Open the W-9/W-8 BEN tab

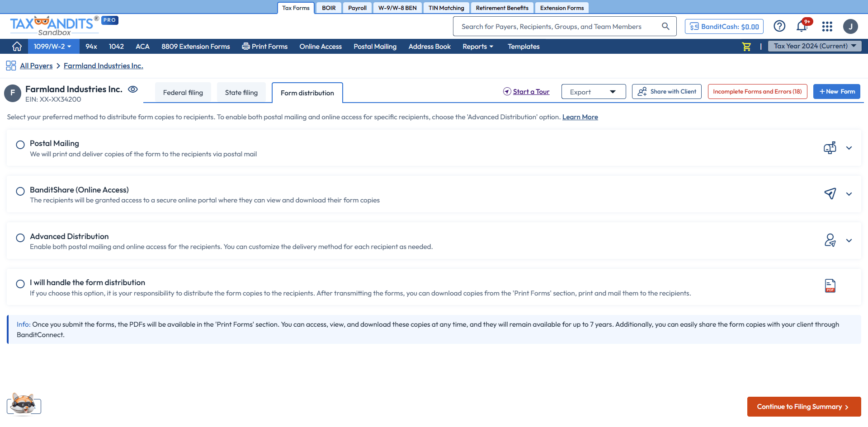(x=397, y=8)
